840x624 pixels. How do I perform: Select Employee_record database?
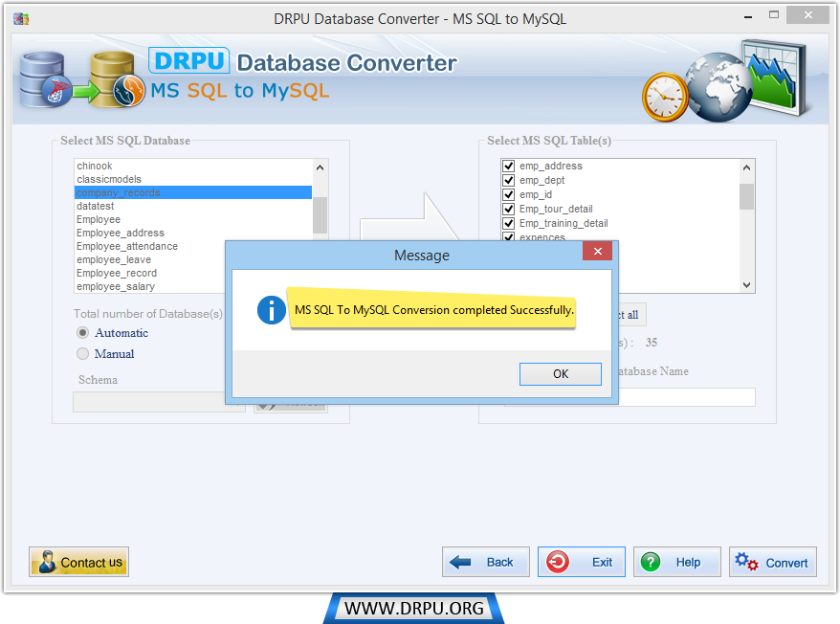(150, 273)
